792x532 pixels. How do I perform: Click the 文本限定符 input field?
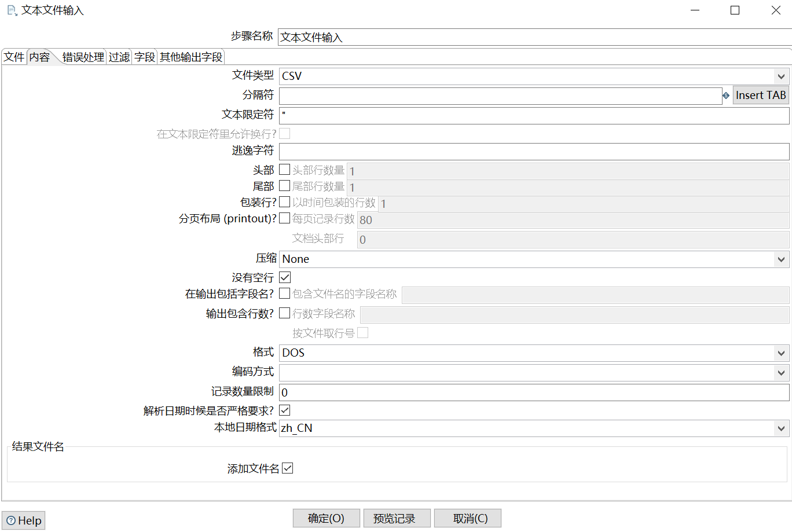click(534, 115)
